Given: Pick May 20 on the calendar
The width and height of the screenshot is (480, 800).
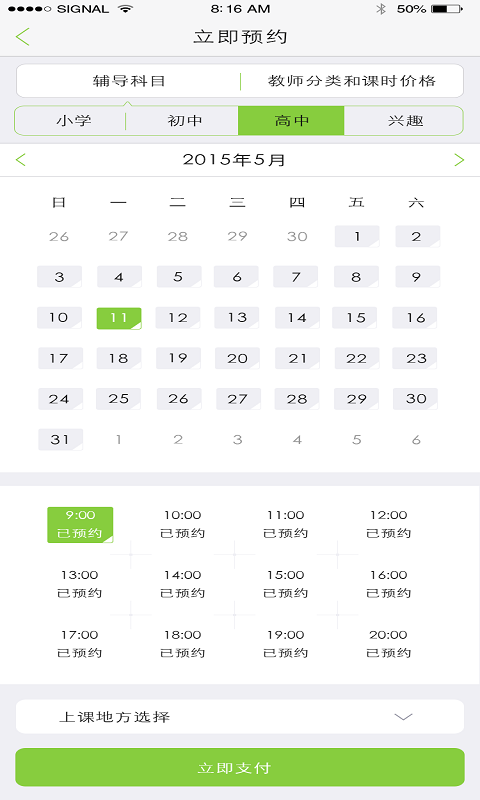Looking at the screenshot, I should pos(237,358).
